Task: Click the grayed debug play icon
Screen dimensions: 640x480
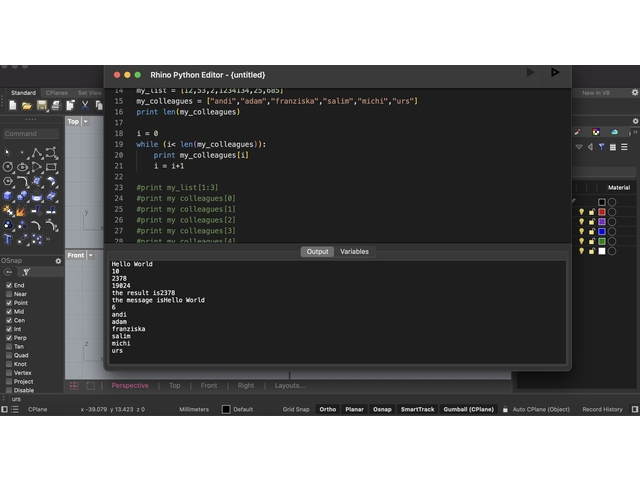Action: click(x=531, y=72)
